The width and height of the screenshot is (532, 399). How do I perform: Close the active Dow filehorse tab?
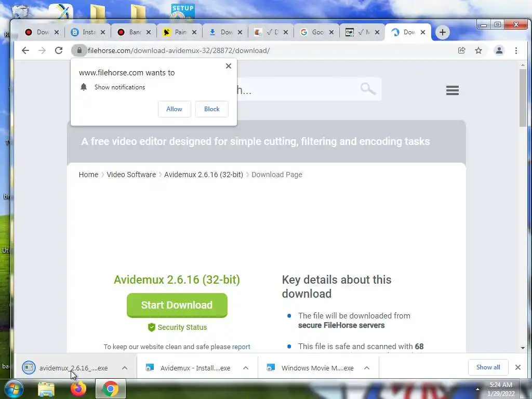[x=423, y=32]
